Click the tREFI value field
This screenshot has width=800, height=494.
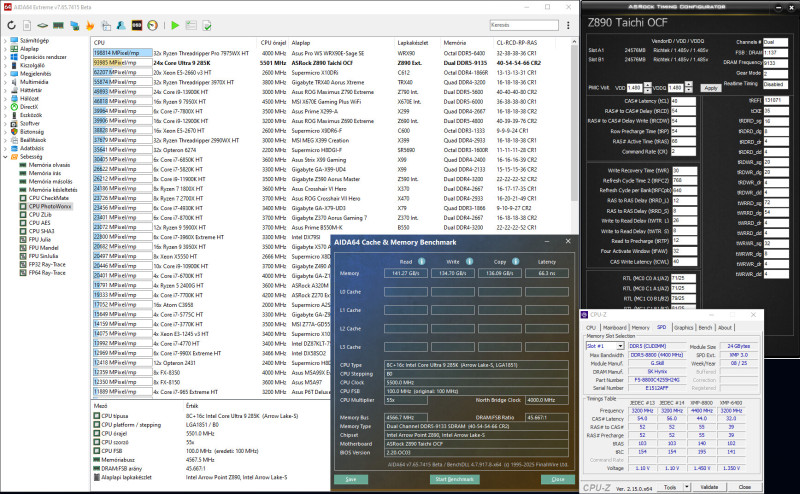[x=776, y=101]
